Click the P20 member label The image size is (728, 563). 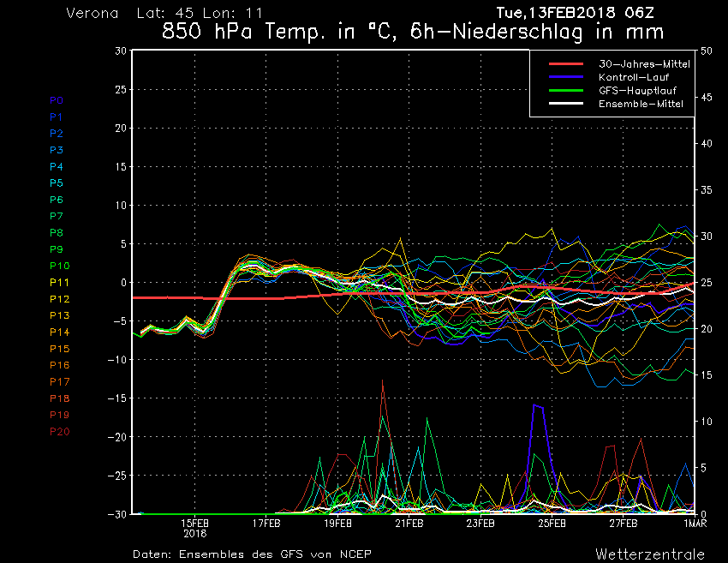tap(59, 432)
